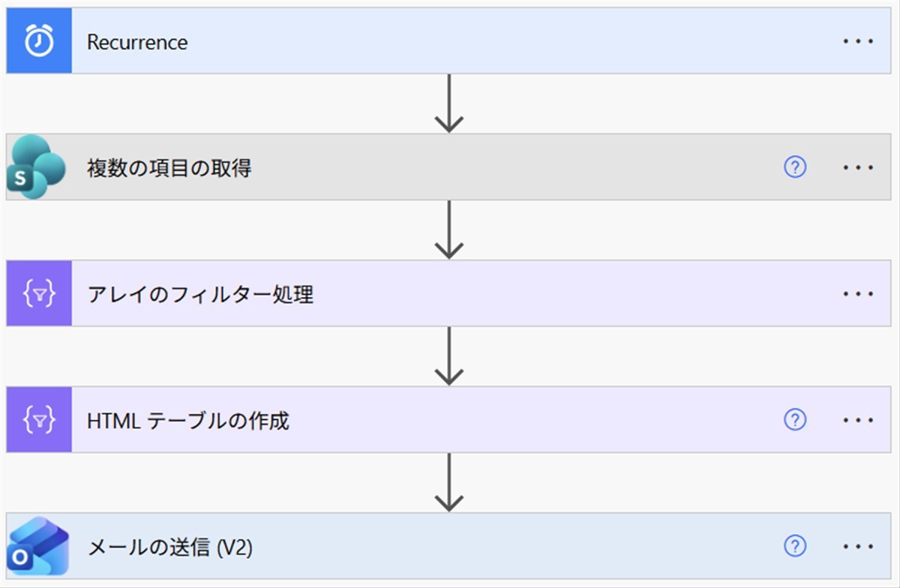The height and width of the screenshot is (588, 900).
Task: Expand the アレイのフィルター処理 action card
Action: 448,293
